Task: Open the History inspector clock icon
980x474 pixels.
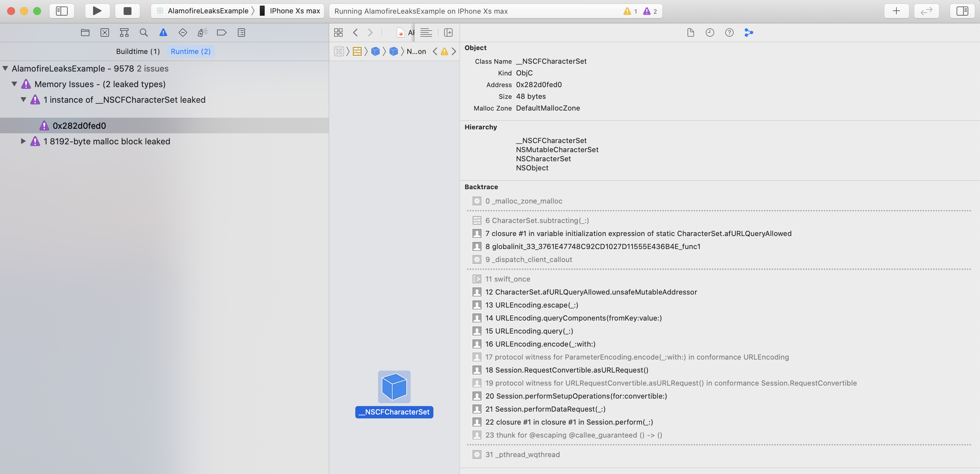Action: pyautogui.click(x=710, y=32)
